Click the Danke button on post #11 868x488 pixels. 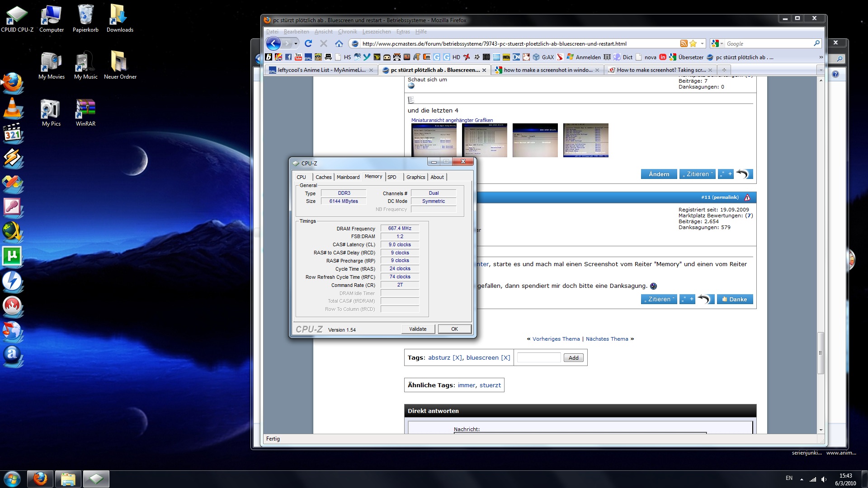pyautogui.click(x=735, y=299)
